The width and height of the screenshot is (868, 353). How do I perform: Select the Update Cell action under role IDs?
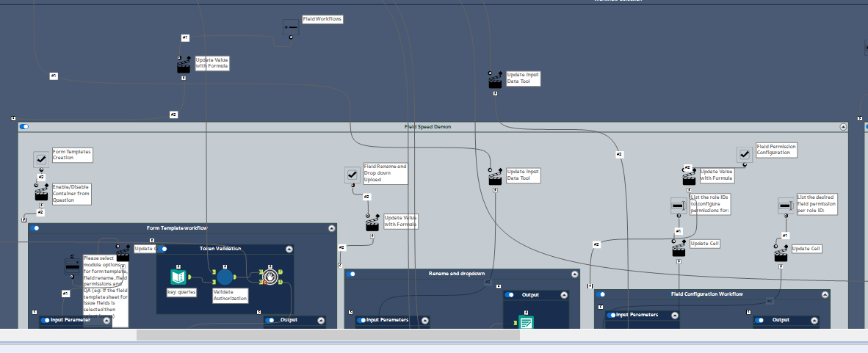pos(679,251)
